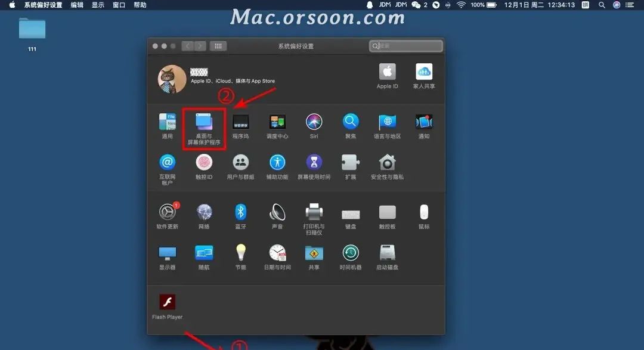This screenshot has width=644, height=350.
Task: Open Software Update (软件更新) pane
Action: coord(167,212)
